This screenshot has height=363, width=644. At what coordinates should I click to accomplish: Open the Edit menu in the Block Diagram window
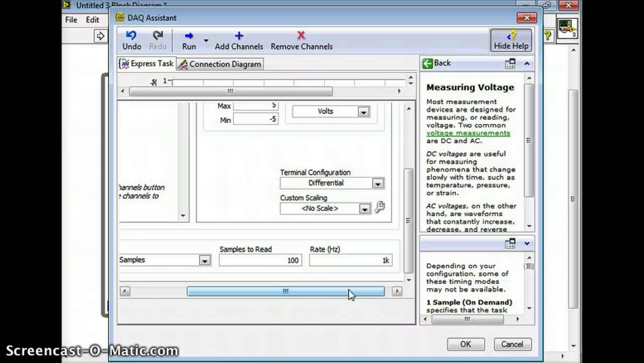[x=92, y=20]
